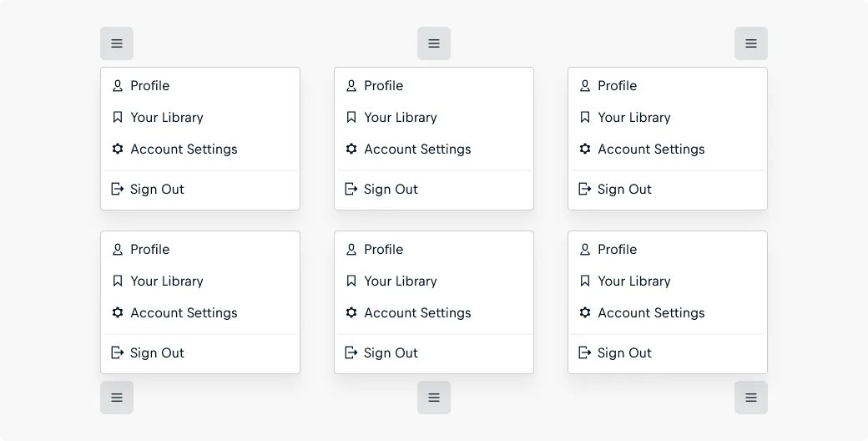Click the gear icon in bottom-right menu

[584, 312]
